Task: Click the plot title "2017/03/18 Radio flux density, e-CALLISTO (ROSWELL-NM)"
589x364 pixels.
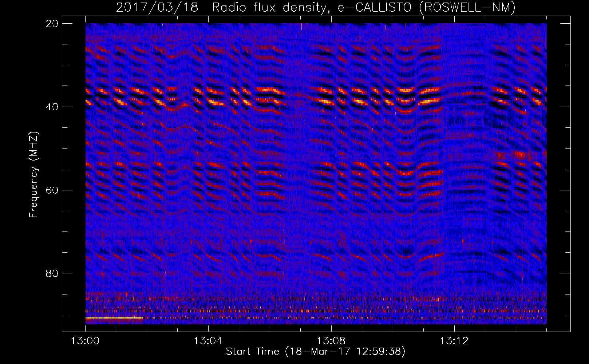Action: pyautogui.click(x=316, y=7)
